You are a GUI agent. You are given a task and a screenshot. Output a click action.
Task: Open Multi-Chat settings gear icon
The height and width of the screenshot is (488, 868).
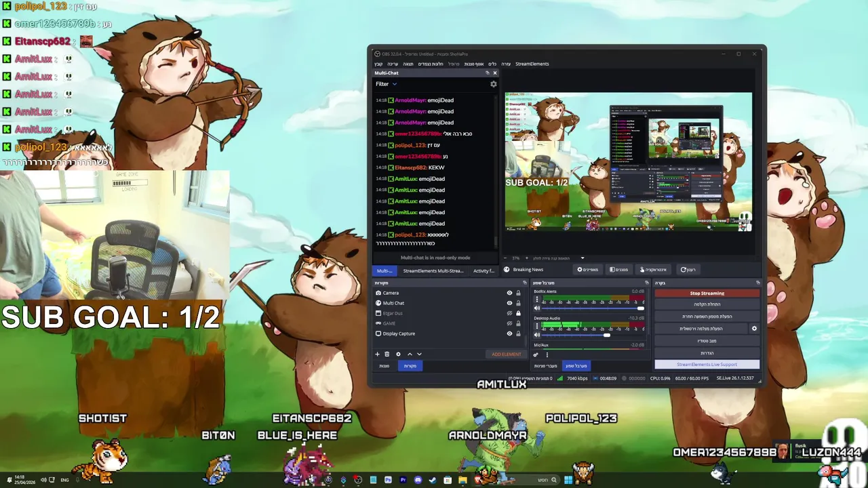click(494, 84)
